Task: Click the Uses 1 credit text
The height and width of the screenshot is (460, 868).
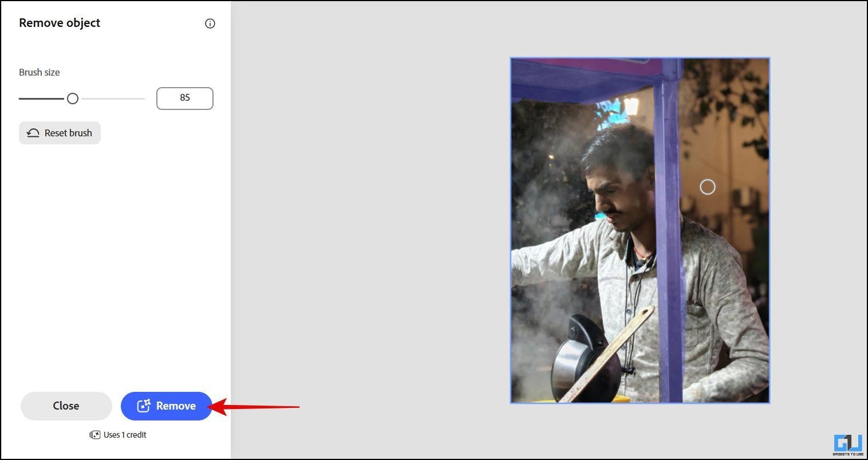Action: [x=125, y=435]
